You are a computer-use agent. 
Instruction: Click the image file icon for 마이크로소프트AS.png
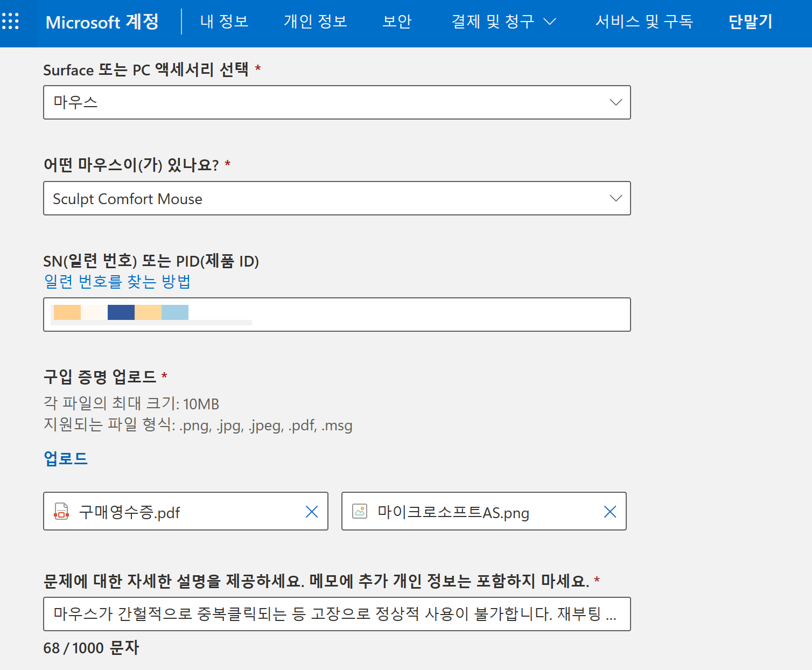coord(360,511)
